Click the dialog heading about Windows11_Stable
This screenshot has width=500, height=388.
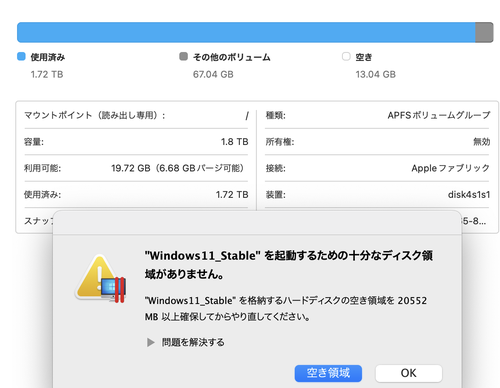point(289,265)
